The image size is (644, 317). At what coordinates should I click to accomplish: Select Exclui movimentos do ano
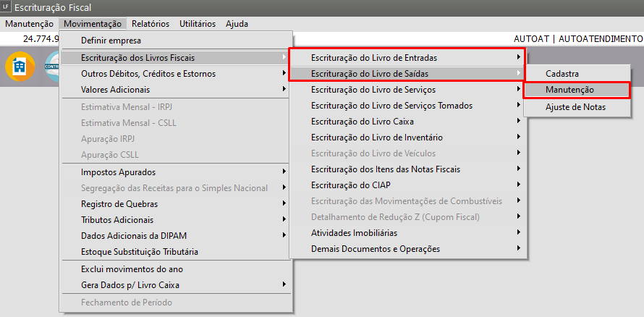pyautogui.click(x=132, y=269)
